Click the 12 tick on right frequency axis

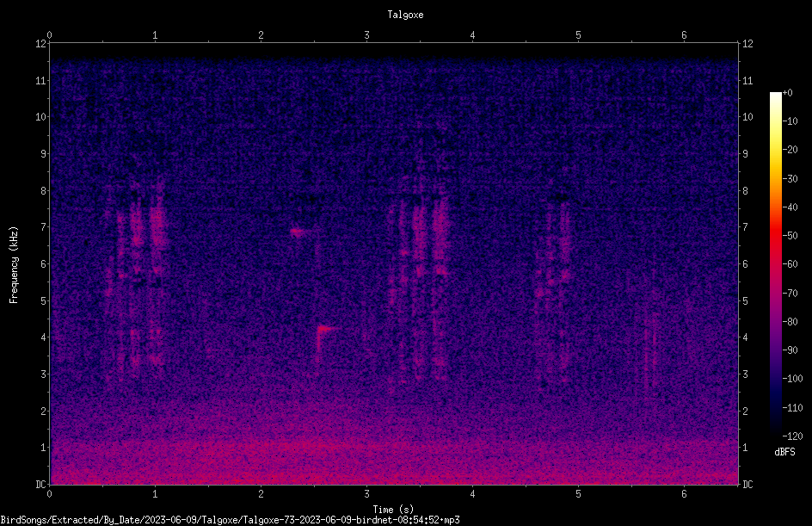[747, 44]
